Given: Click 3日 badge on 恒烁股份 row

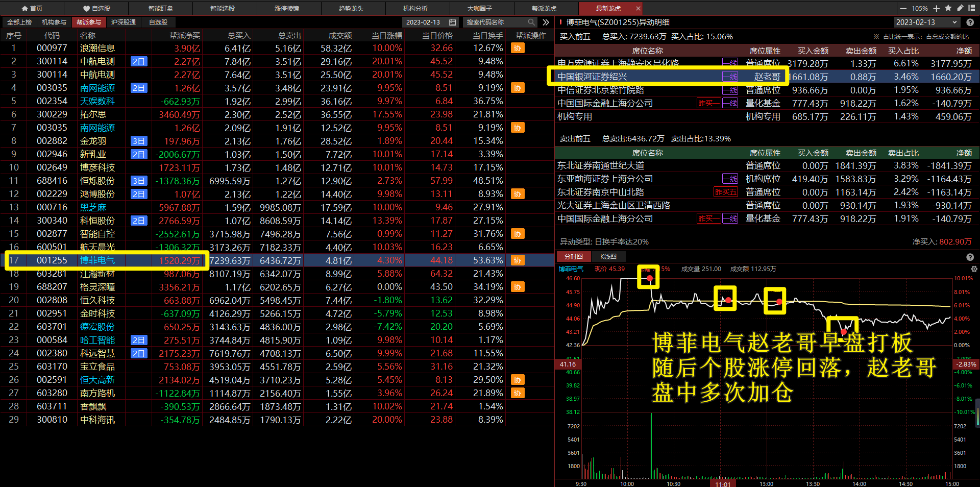Looking at the screenshot, I should tap(139, 181).
